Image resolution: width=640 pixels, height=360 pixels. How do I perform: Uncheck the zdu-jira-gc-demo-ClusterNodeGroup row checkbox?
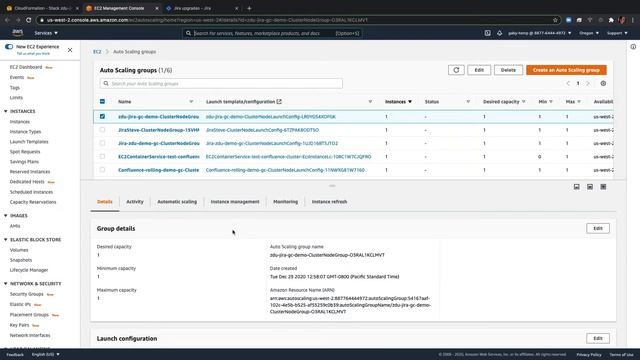[102, 116]
